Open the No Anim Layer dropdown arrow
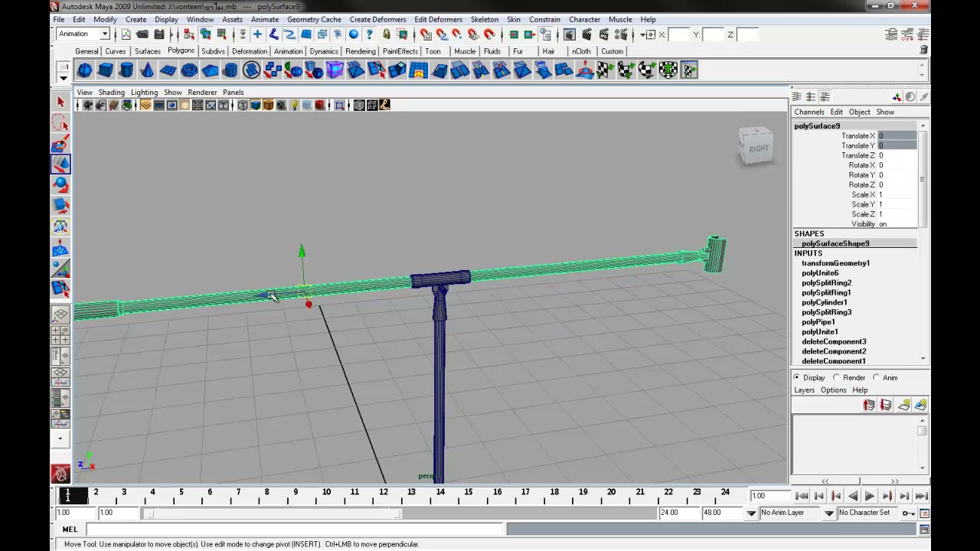 [x=751, y=513]
